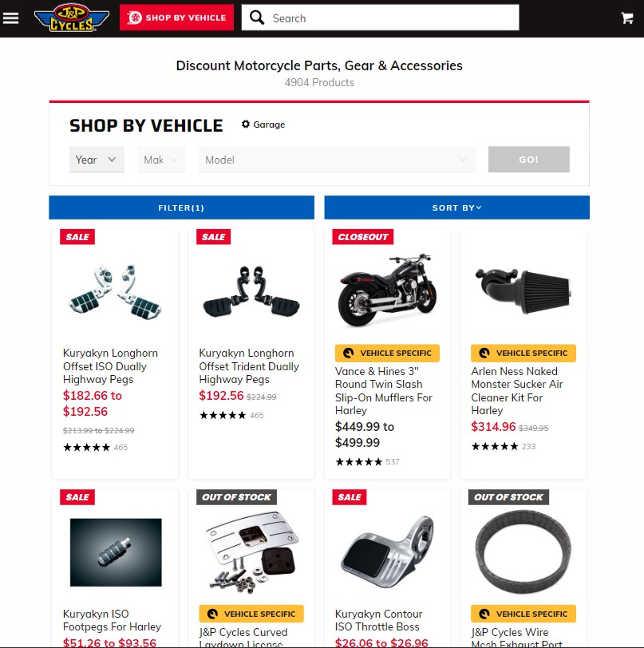The height and width of the screenshot is (648, 644).
Task: Click the Vance & Hines Vehicle Specific badge
Action: tap(387, 353)
